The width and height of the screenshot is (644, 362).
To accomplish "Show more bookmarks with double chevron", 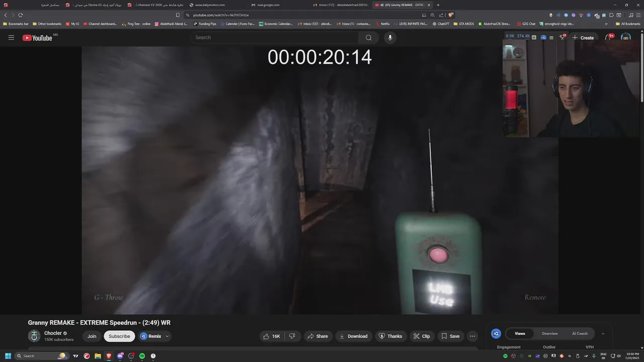I will (606, 24).
